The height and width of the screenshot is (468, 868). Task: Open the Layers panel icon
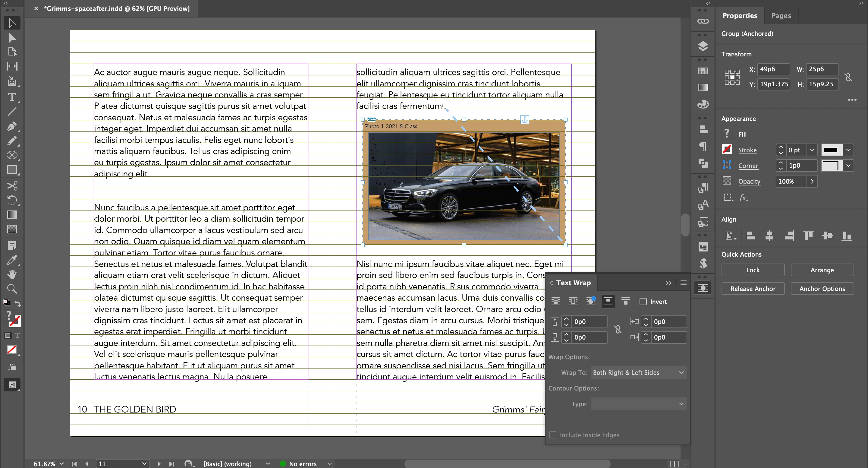(703, 46)
